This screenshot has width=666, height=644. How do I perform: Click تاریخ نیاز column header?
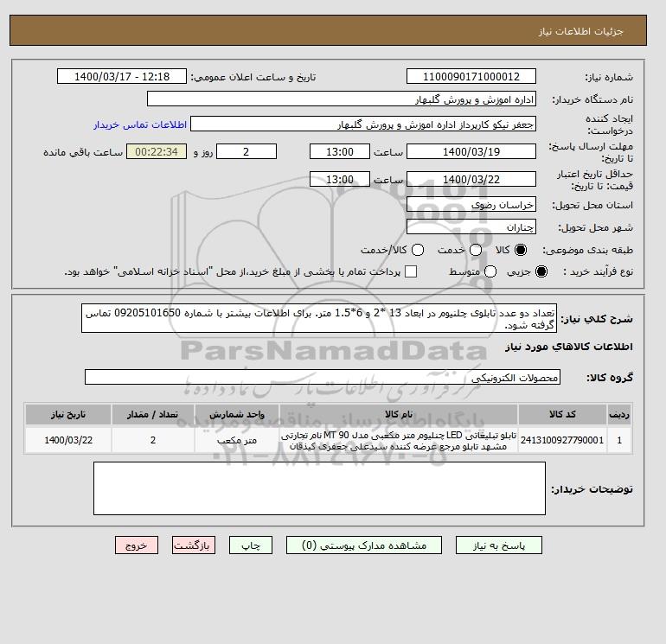[x=68, y=414]
